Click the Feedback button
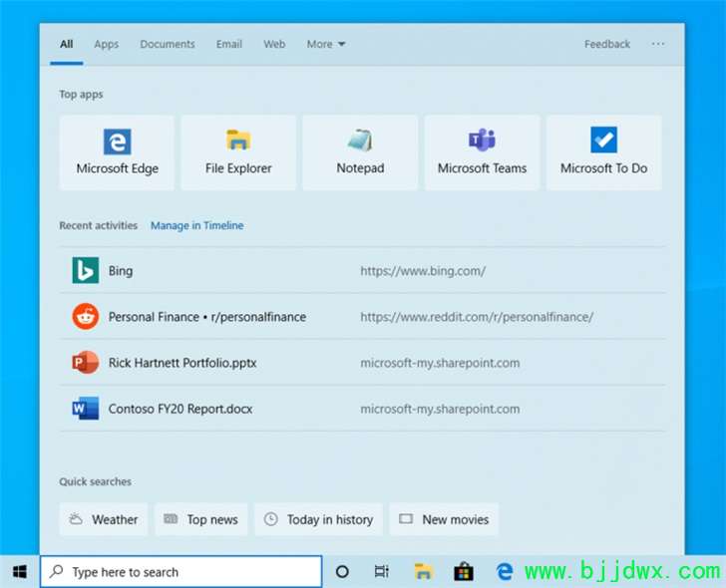The height and width of the screenshot is (588, 726). pos(607,44)
